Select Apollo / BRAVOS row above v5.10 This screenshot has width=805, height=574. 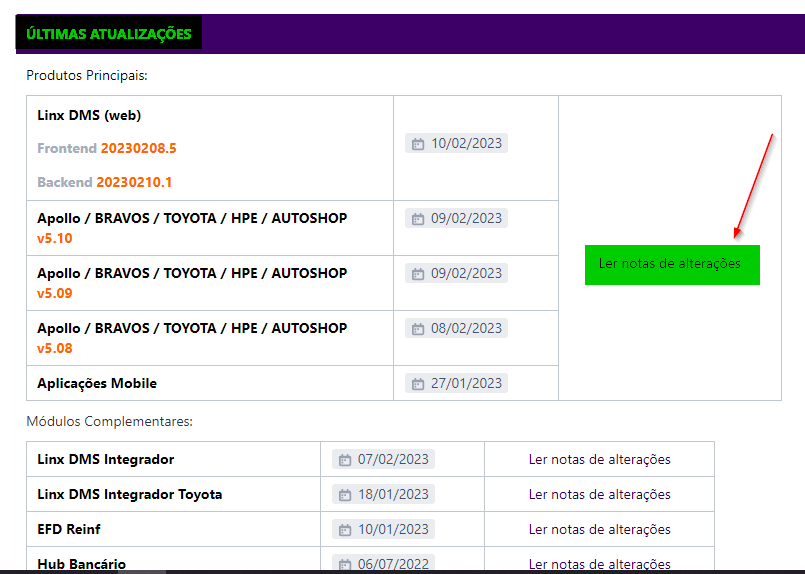click(192, 218)
